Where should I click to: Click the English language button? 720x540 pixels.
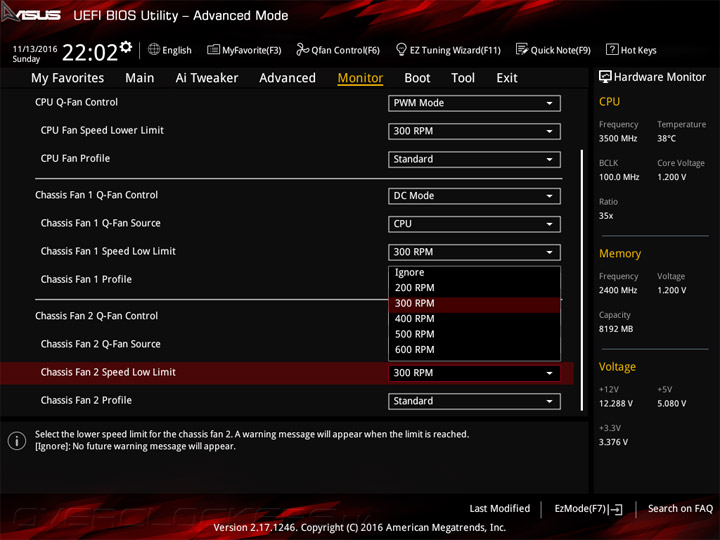(x=170, y=50)
